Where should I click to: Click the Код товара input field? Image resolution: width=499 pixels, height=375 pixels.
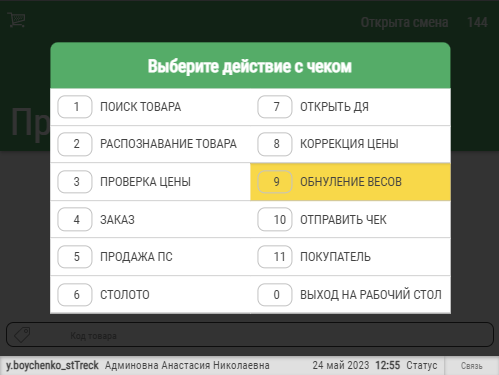point(250,335)
